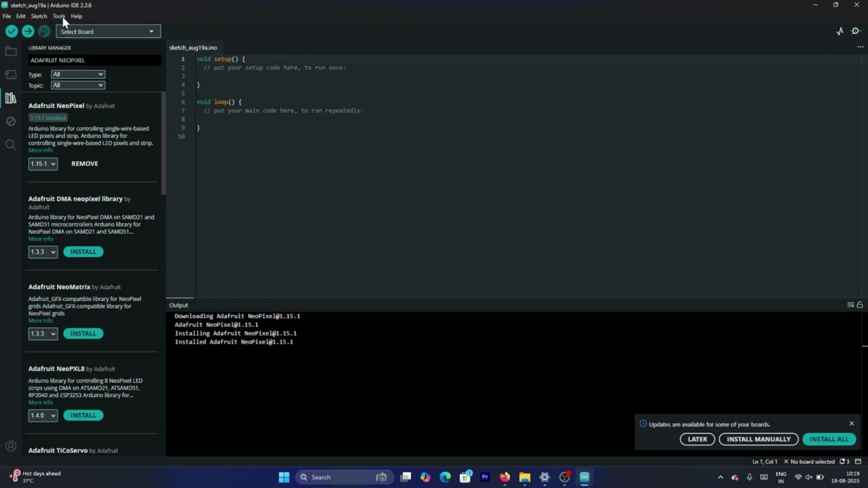Image resolution: width=868 pixels, height=488 pixels.
Task: Click the No board selected status
Action: [809, 462]
